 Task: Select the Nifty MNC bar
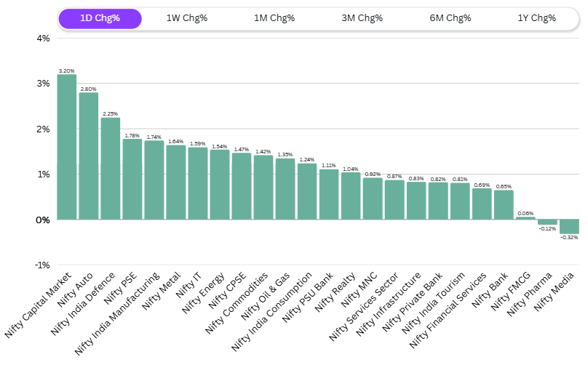[x=373, y=198]
